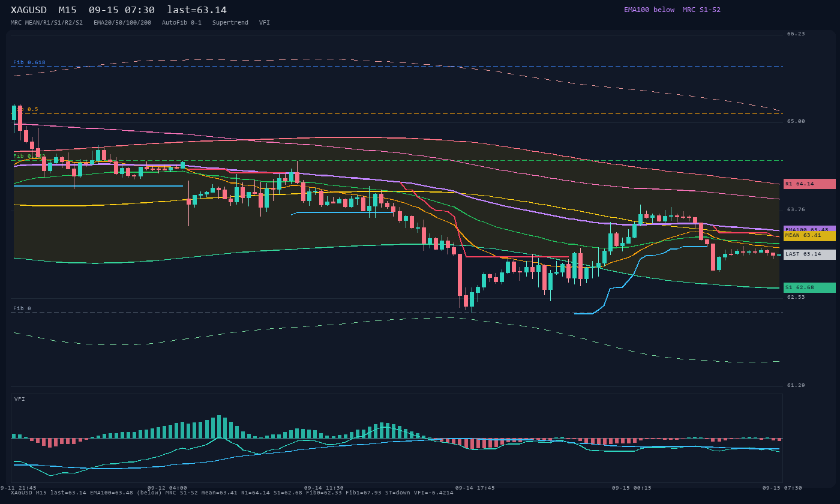Image resolution: width=840 pixels, height=504 pixels.
Task: Click 'ST=down' in the bottom status line
Action: tap(398, 493)
